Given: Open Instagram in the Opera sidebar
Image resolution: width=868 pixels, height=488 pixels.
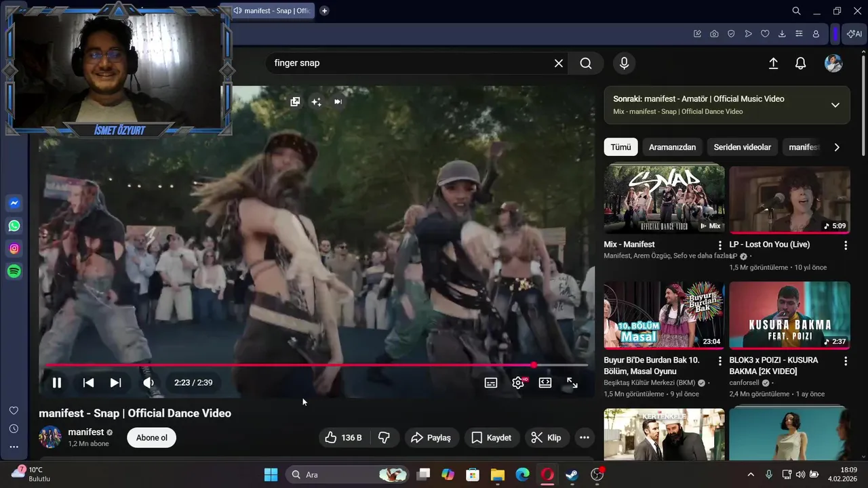Looking at the screenshot, I should pyautogui.click(x=14, y=249).
